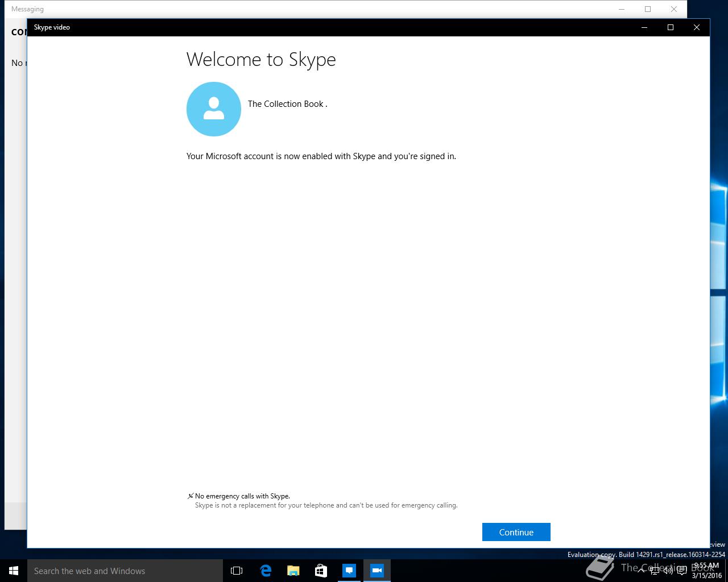728x582 pixels.
Task: Click the 'Welcome to Skype' heading
Action: click(x=261, y=60)
